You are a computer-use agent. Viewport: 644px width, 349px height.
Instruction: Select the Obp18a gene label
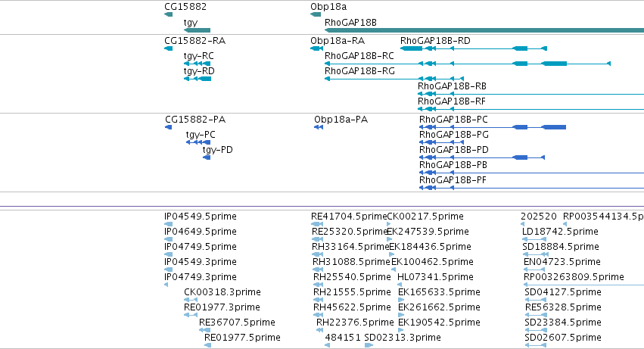click(x=328, y=7)
